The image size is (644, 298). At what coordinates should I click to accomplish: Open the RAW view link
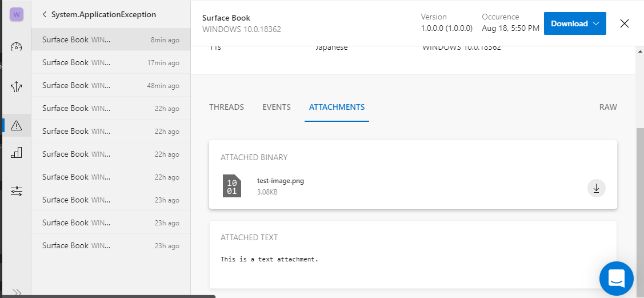pyautogui.click(x=608, y=108)
